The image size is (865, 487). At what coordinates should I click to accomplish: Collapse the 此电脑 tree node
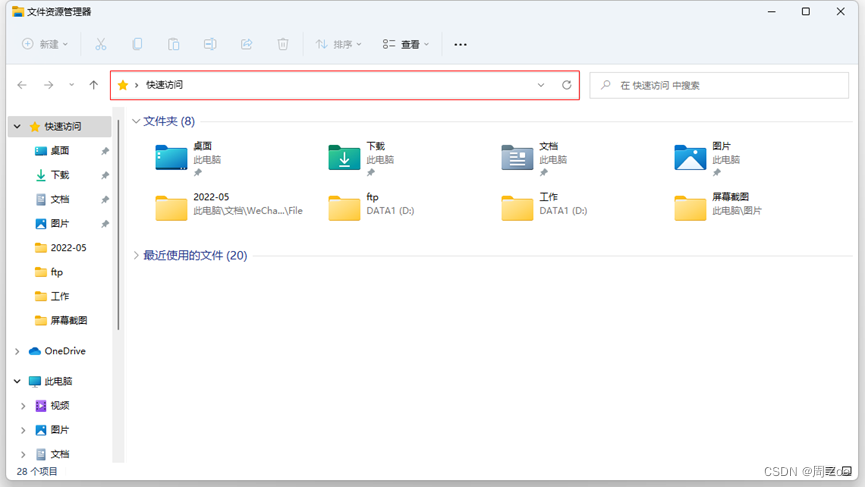[17, 382]
